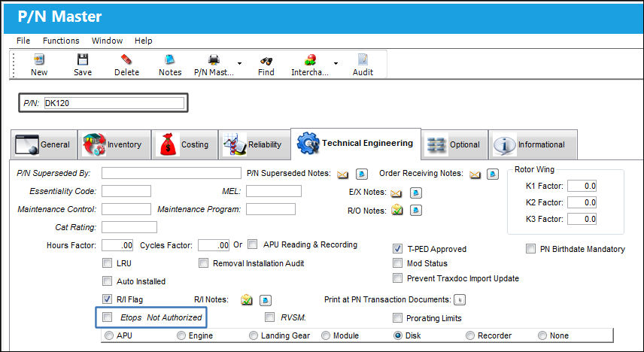The image size is (644, 352).
Task: Switch to the General tab
Action: (44, 144)
